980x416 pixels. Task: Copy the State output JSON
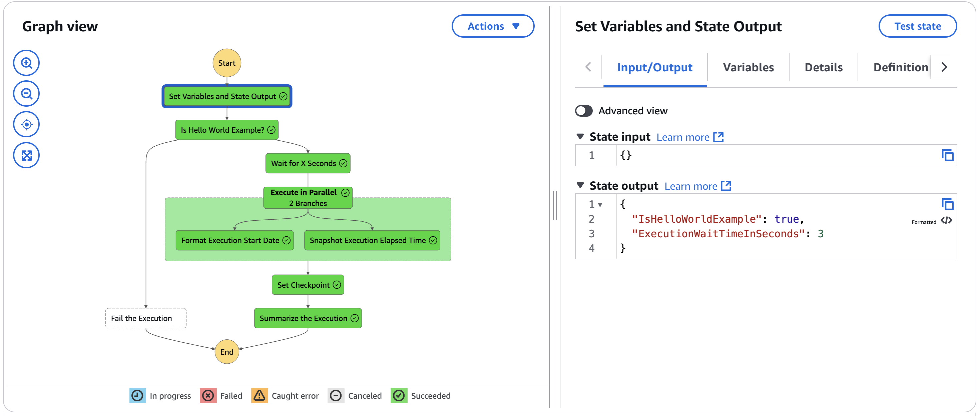click(947, 204)
